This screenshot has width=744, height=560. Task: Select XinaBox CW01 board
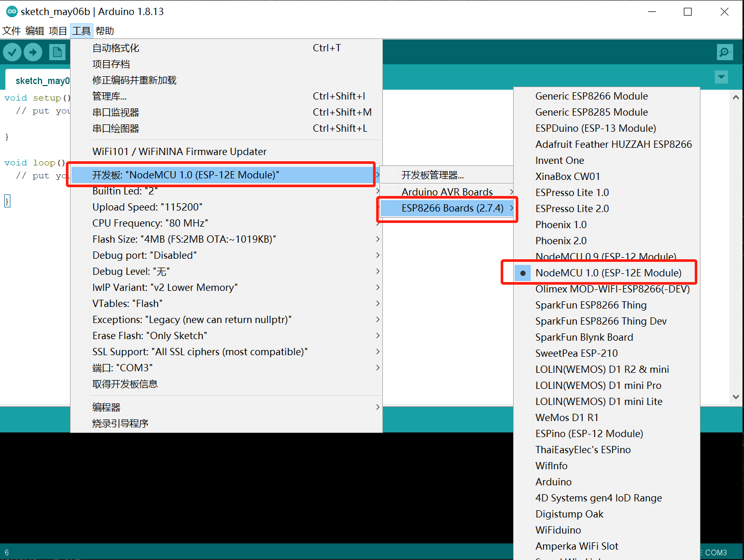point(607,177)
